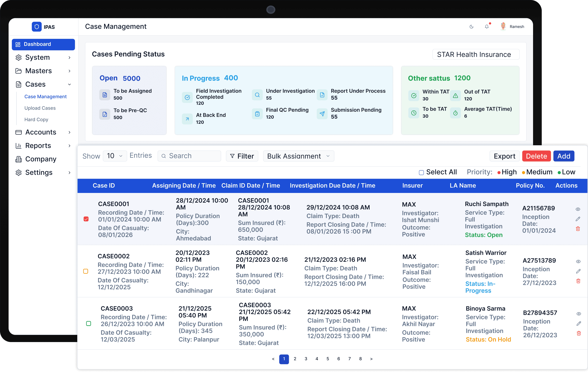The width and height of the screenshot is (588, 373).
Task: Click pencil edit icon for CASE0001
Action: [577, 219]
